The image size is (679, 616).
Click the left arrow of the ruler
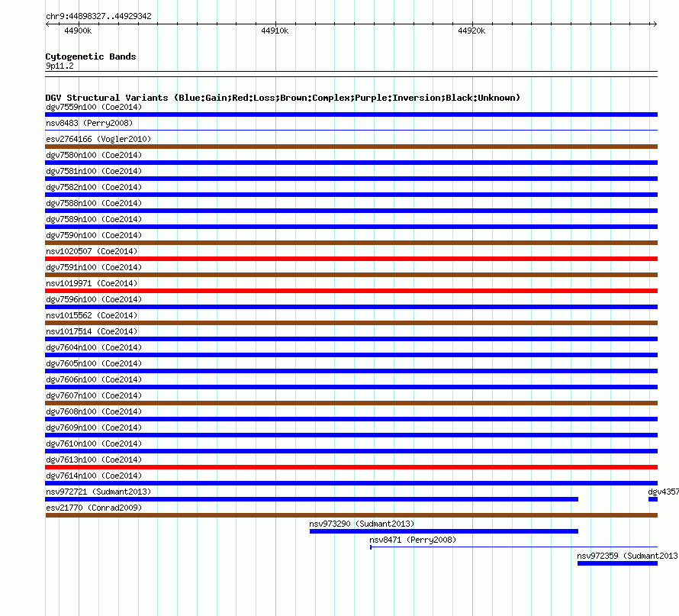[47, 24]
